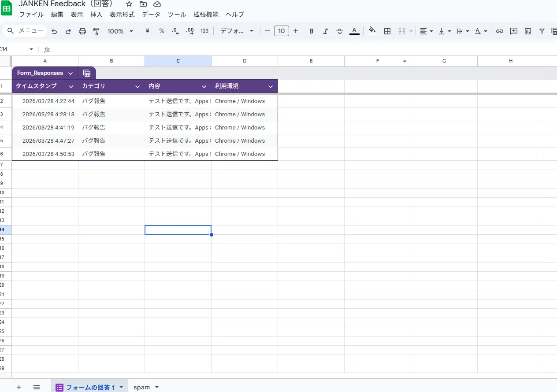Expand the Form_Responses table menu
Viewport: 557px width, 392px height.
coord(71,73)
